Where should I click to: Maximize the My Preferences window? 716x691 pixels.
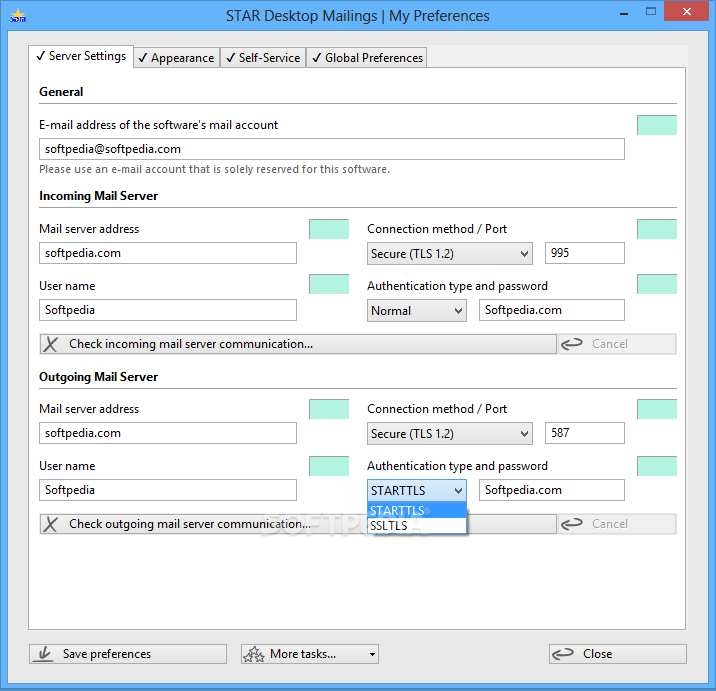pos(651,12)
